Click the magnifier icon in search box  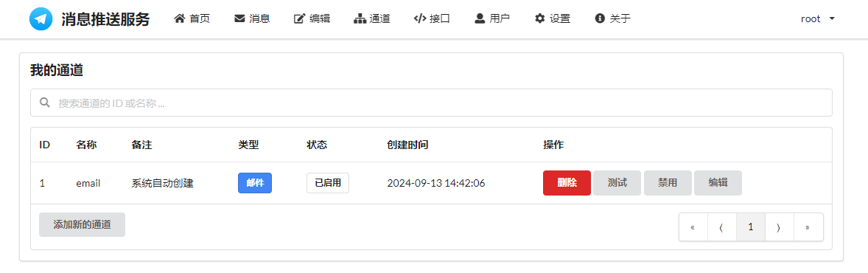pos(46,103)
